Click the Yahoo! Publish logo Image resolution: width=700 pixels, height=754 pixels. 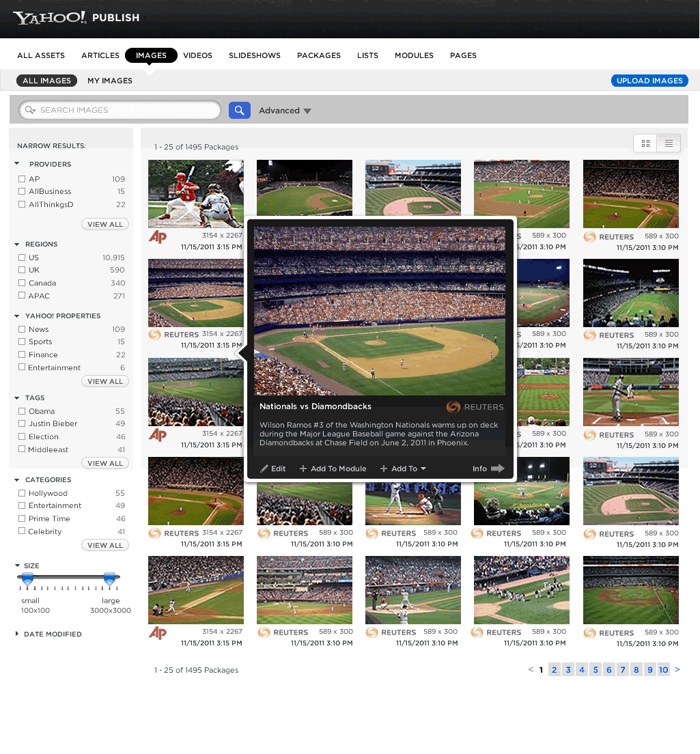[76, 18]
